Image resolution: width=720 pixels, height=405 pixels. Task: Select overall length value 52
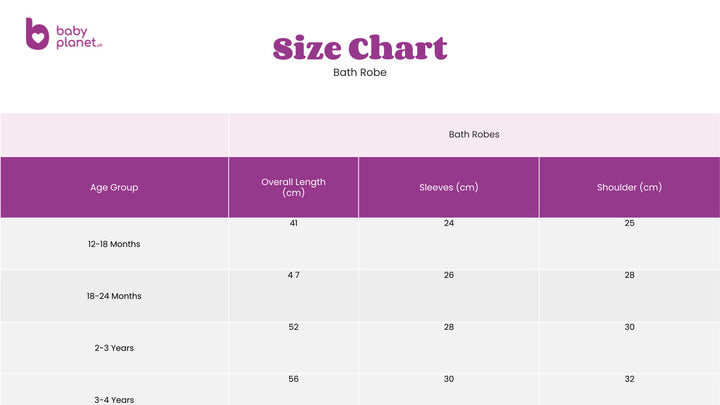coord(293,327)
